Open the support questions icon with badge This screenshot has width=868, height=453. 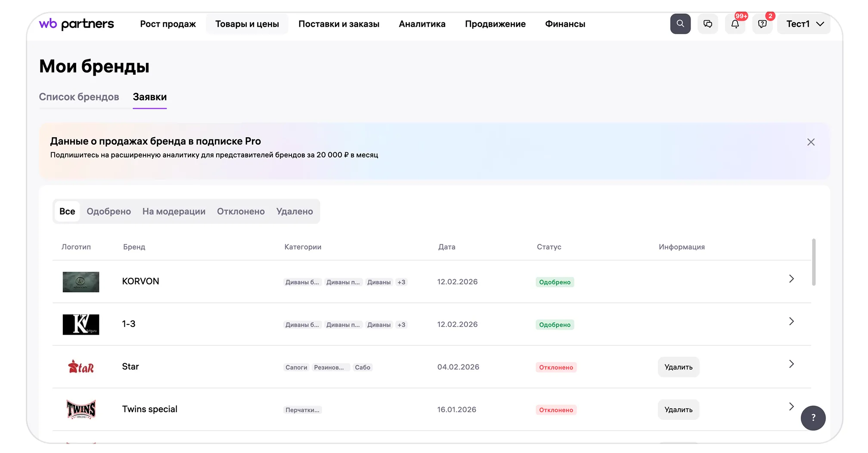coord(762,24)
